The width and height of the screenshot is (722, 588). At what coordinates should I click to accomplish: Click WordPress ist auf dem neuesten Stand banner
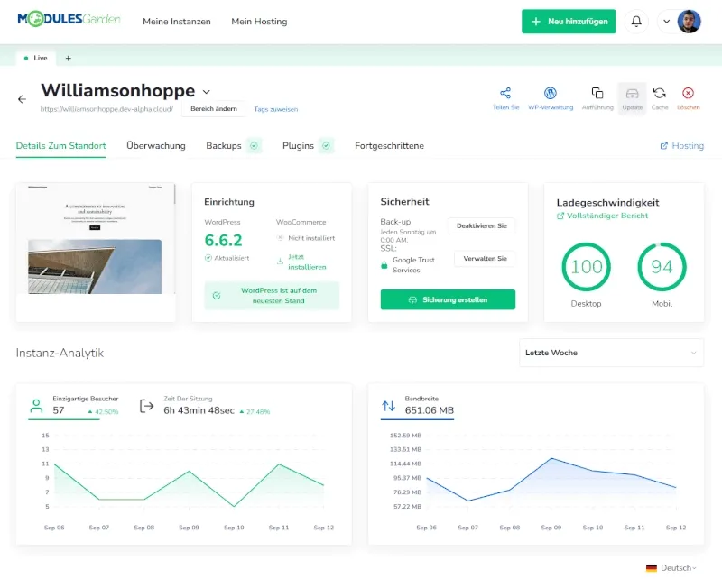coord(272,296)
